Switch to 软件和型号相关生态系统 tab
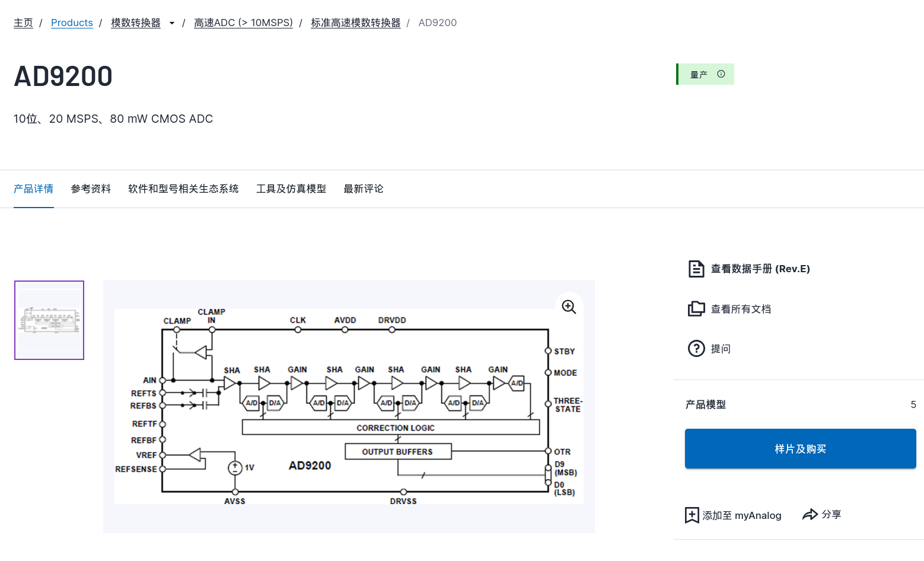 [x=183, y=189]
